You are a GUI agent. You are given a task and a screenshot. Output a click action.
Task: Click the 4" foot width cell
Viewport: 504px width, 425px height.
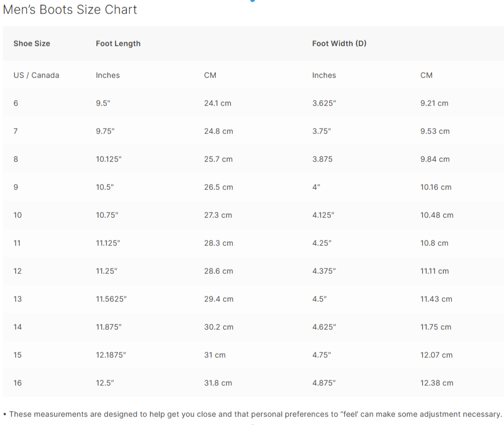point(316,187)
